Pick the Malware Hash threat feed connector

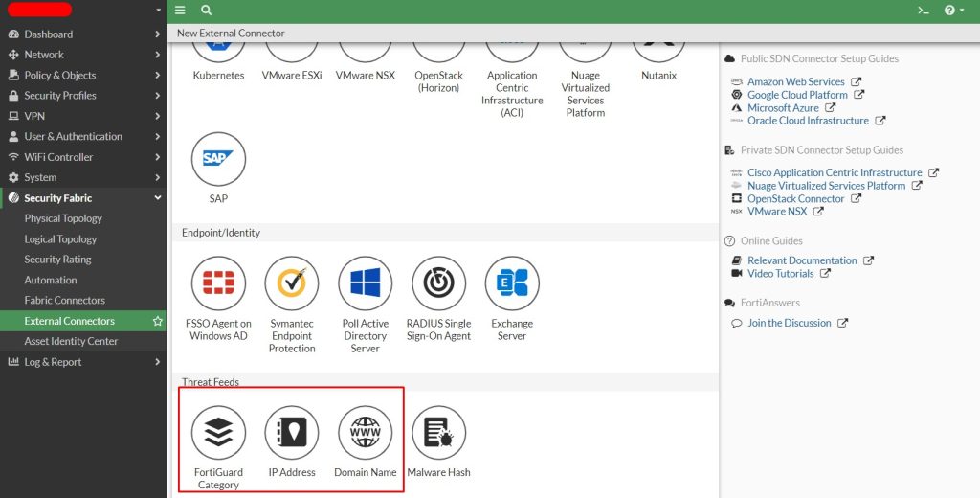438,433
